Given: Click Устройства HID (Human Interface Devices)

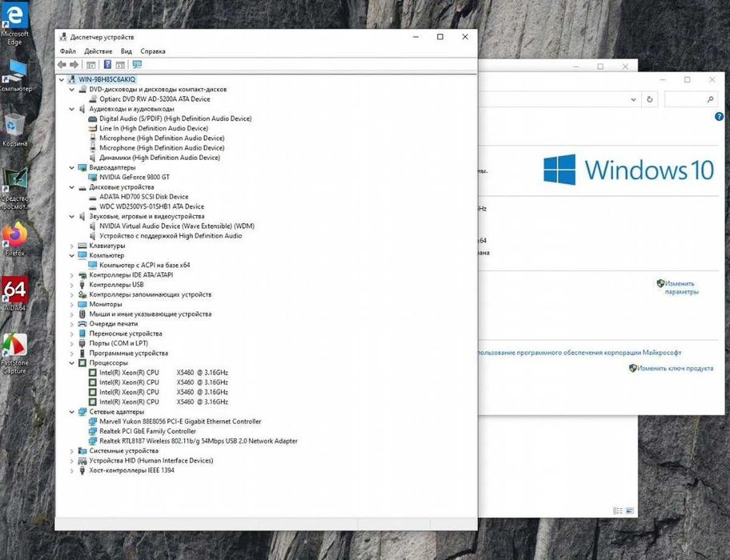Looking at the screenshot, I should click(150, 461).
